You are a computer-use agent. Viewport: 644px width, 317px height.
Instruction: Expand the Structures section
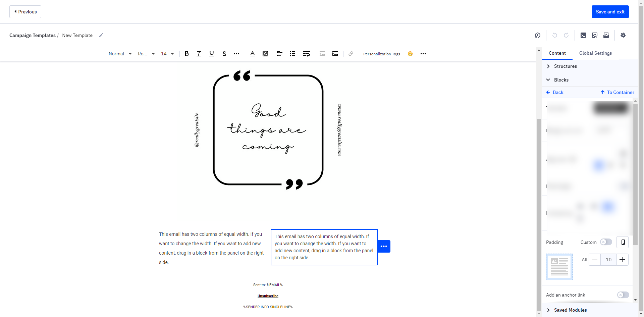(x=590, y=66)
